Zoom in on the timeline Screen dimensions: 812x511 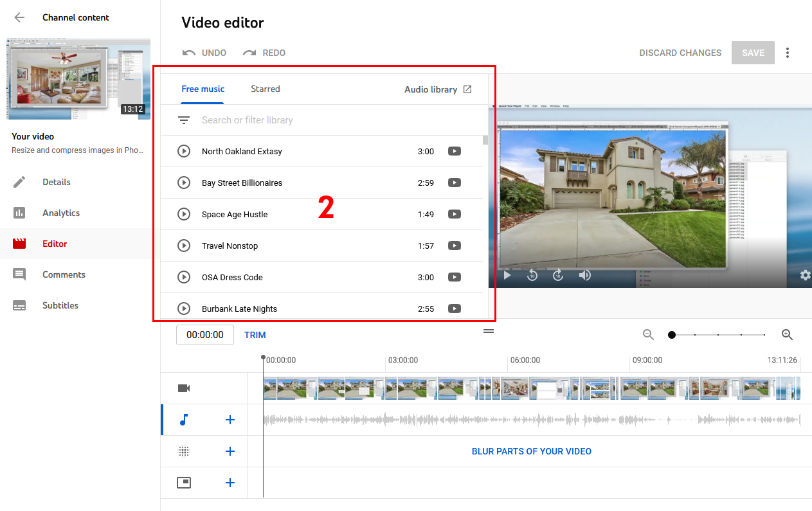787,335
